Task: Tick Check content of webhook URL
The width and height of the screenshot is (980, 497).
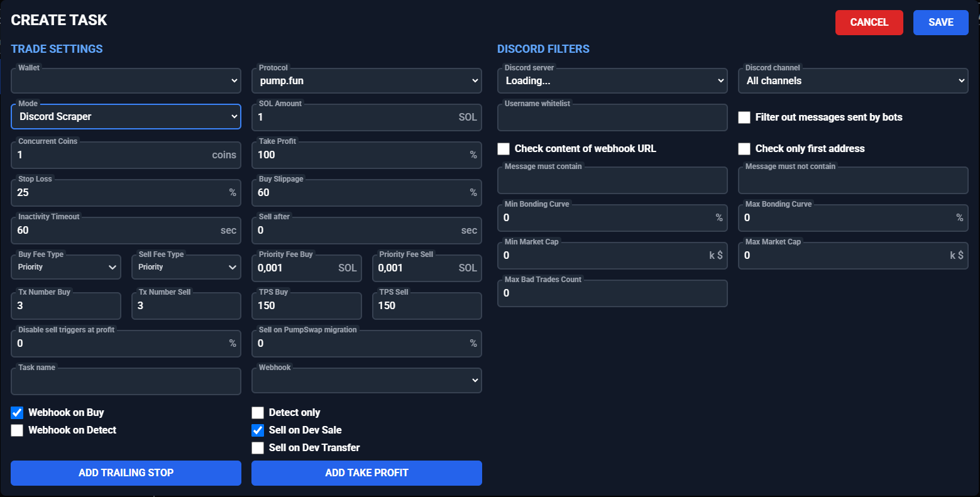Action: pyautogui.click(x=504, y=149)
